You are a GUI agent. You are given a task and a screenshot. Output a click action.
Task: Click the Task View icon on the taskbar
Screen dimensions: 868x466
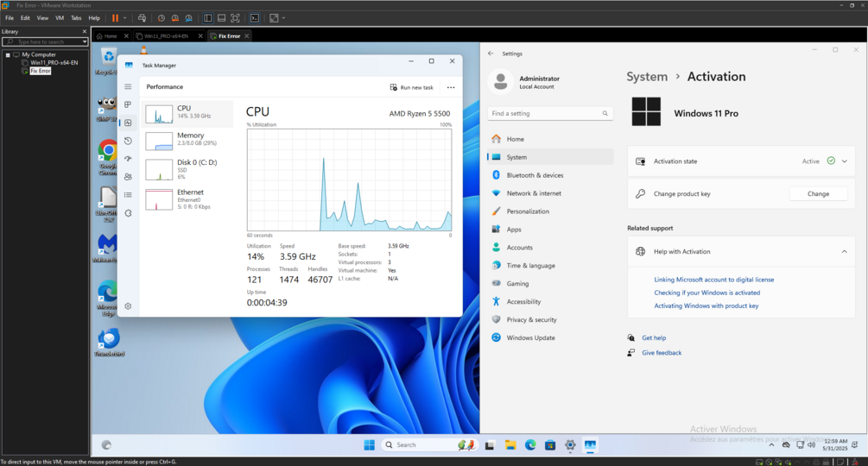pos(490,445)
